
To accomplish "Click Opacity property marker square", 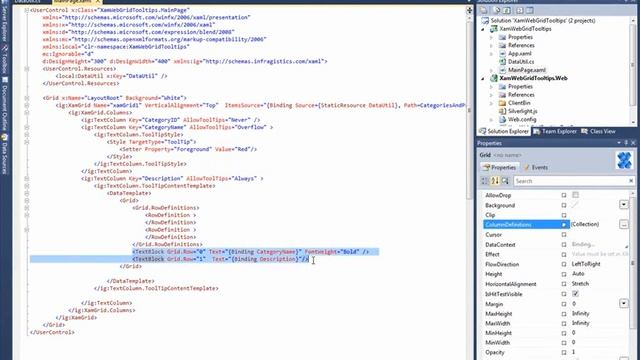I will 564,352.
